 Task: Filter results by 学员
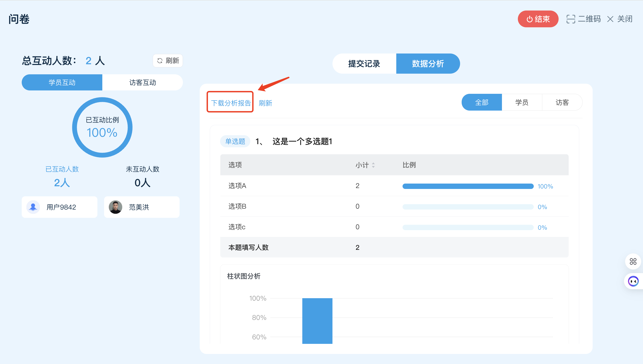[x=522, y=102]
